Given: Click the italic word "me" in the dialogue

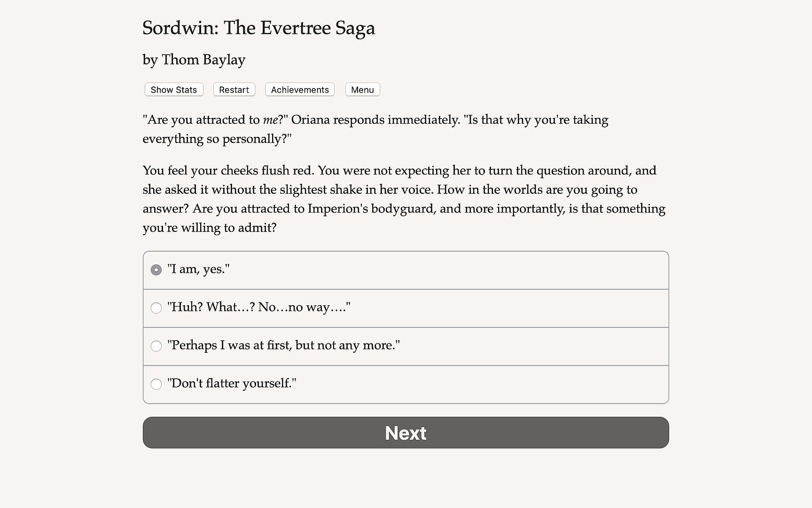Looking at the screenshot, I should pos(270,120).
